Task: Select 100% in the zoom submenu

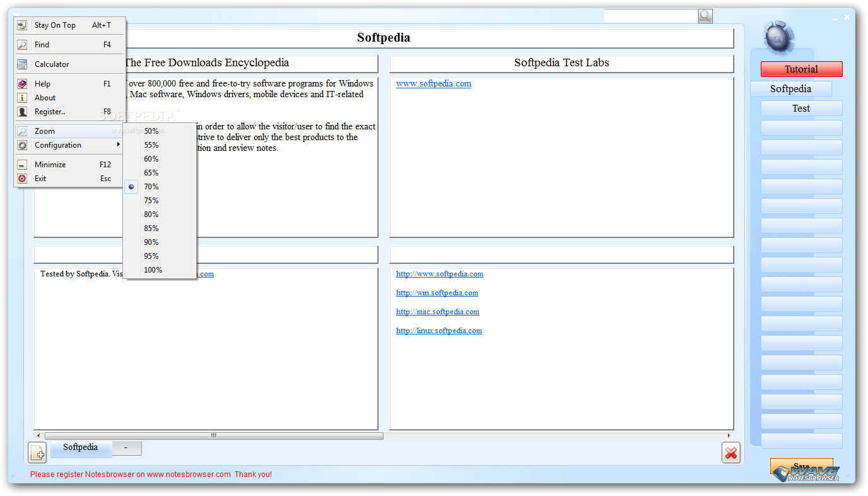Action: coord(160,270)
